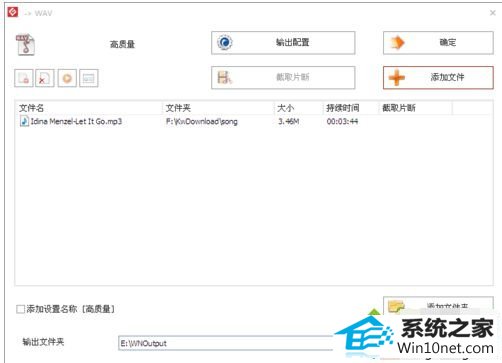
Task: Click the add folder button
Action: pos(438,305)
